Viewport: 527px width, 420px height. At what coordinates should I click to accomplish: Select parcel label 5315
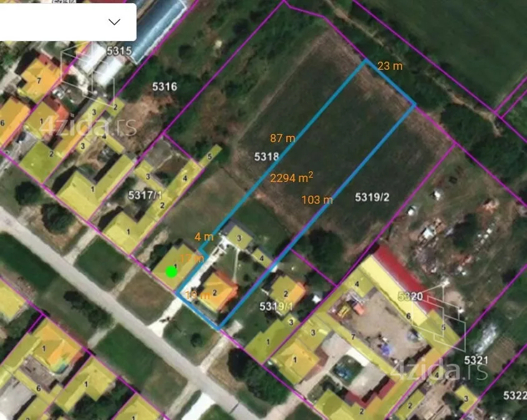(118, 50)
